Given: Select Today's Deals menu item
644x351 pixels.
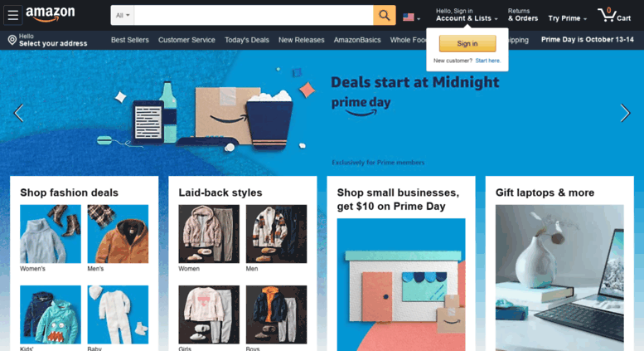Looking at the screenshot, I should tap(247, 40).
